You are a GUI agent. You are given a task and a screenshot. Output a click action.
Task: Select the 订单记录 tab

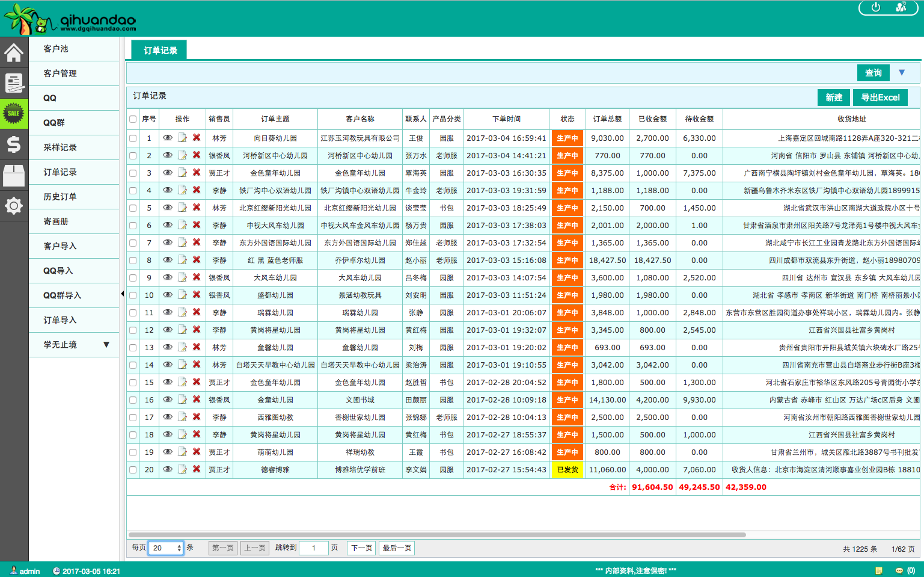point(160,51)
